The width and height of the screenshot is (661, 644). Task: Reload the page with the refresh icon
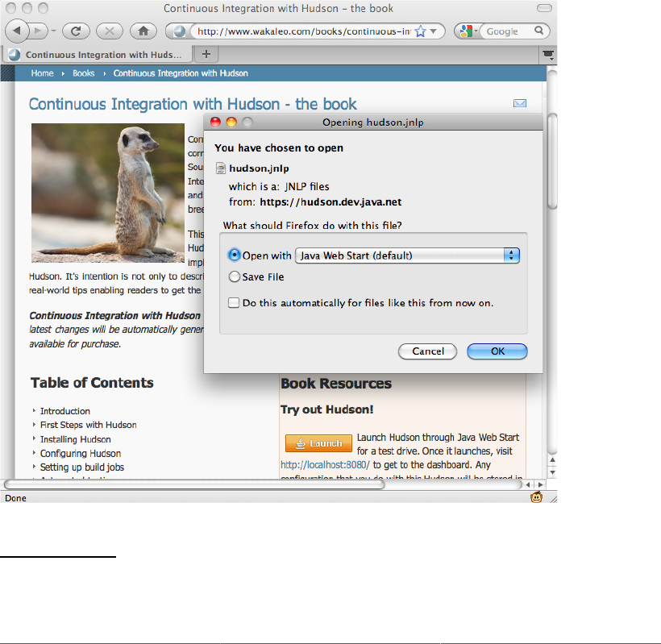[x=76, y=31]
